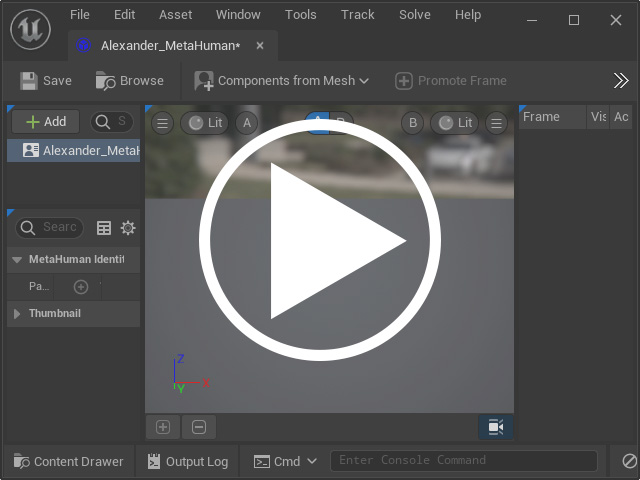This screenshot has height=480, width=640.
Task: Open details panel settings gear
Action: pos(128,228)
